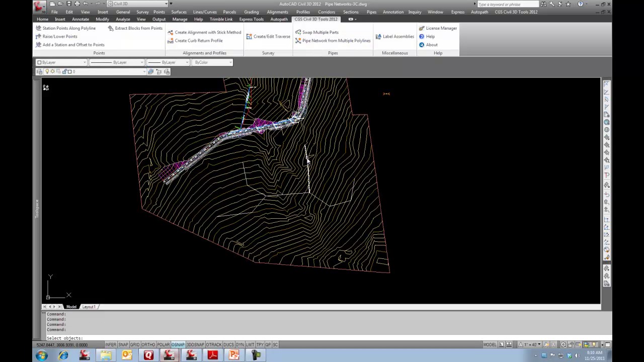Open Layer Properties Manager icon
This screenshot has height=362, width=644.
tap(39, 71)
